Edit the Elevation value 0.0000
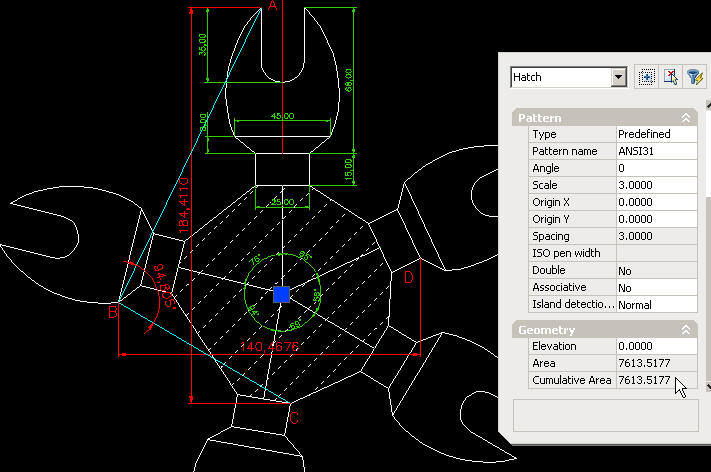This screenshot has height=472, width=711. click(657, 346)
